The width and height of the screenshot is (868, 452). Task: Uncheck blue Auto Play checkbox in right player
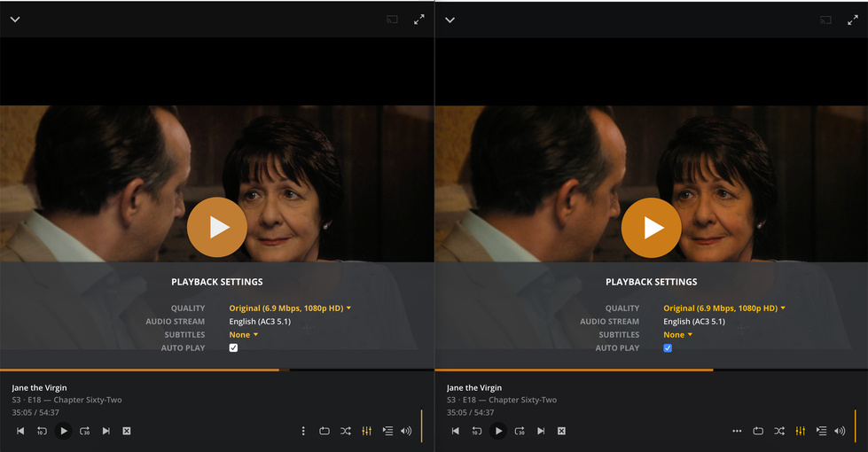[668, 348]
